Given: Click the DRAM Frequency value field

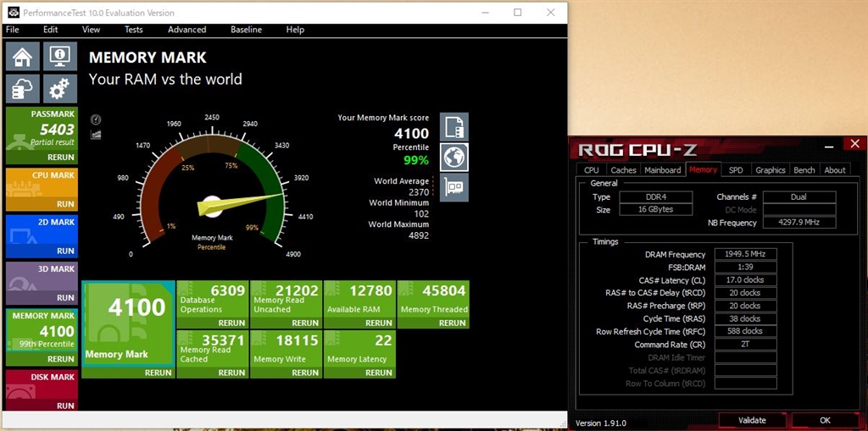Looking at the screenshot, I should (x=745, y=254).
